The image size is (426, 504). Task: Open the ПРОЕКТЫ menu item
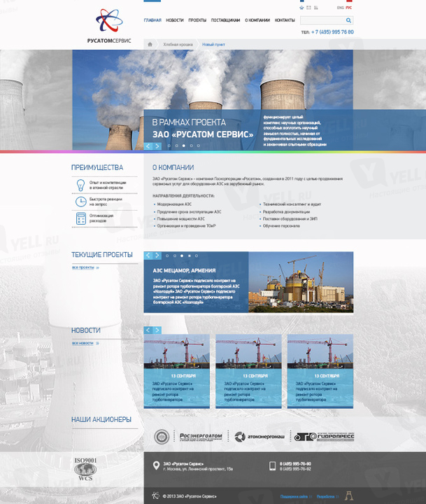197,20
